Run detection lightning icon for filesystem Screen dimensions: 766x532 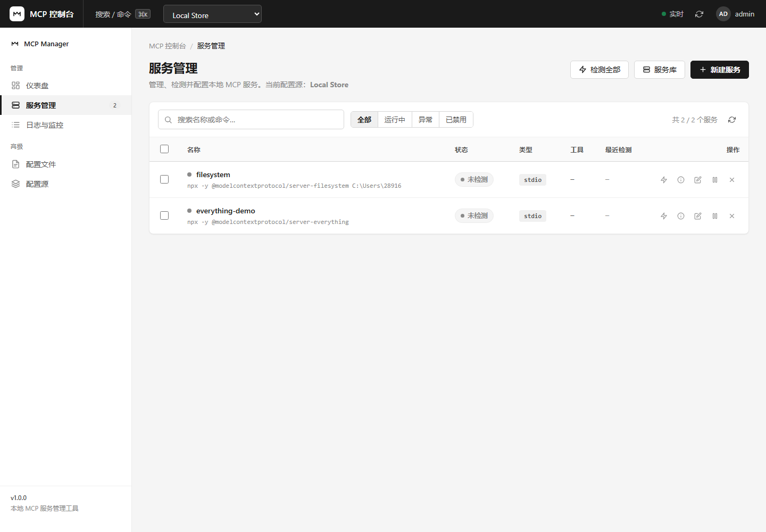point(664,180)
